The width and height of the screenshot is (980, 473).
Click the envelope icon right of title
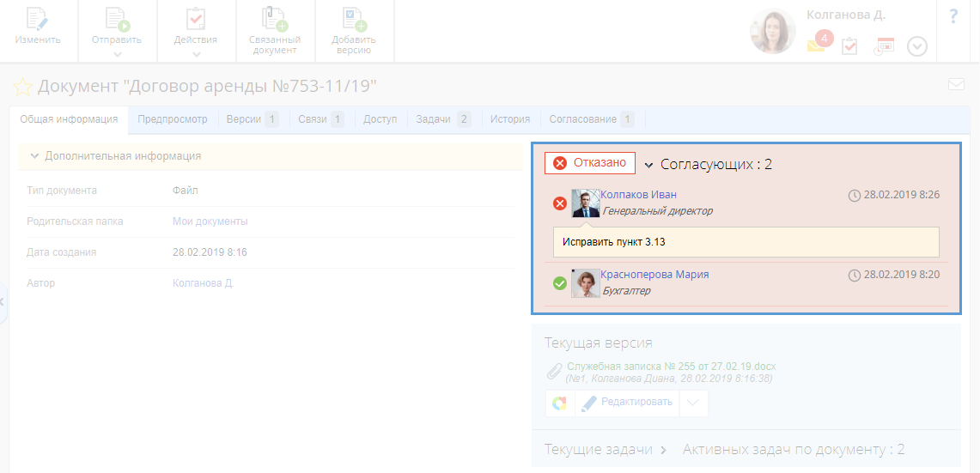(956, 84)
